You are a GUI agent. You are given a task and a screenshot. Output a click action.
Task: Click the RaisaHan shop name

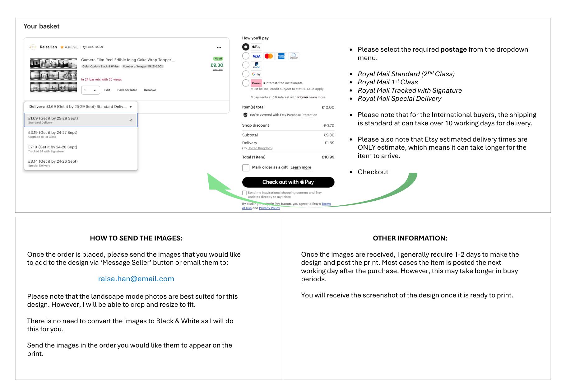[x=48, y=47]
